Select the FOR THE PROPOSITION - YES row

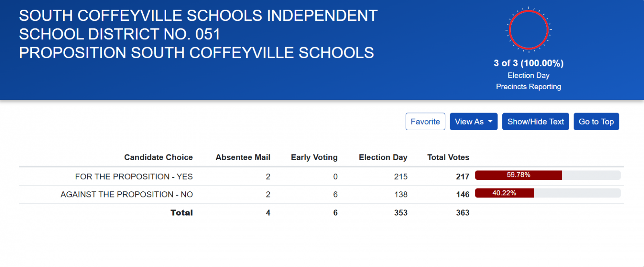[134, 177]
